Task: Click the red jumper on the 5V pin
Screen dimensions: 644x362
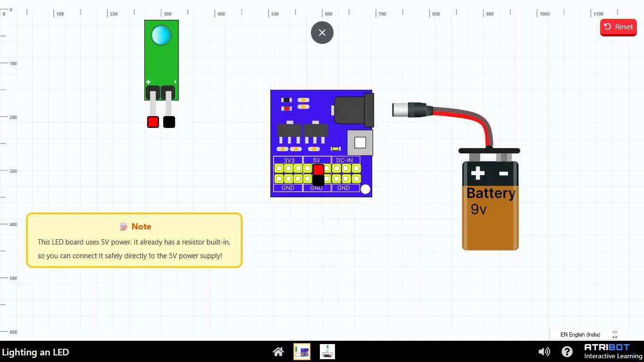Action: [318, 169]
